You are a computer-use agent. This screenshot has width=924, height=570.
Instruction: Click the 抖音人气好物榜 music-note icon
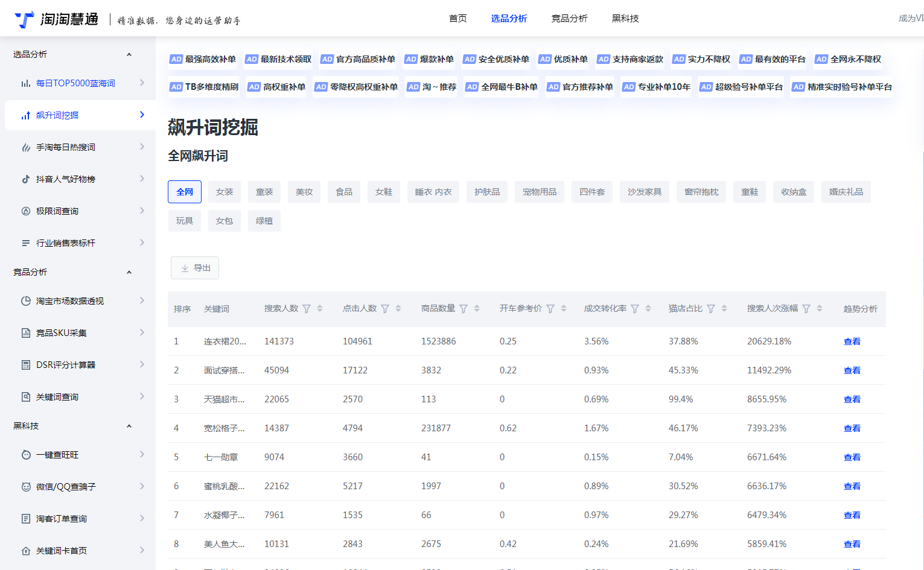26,179
